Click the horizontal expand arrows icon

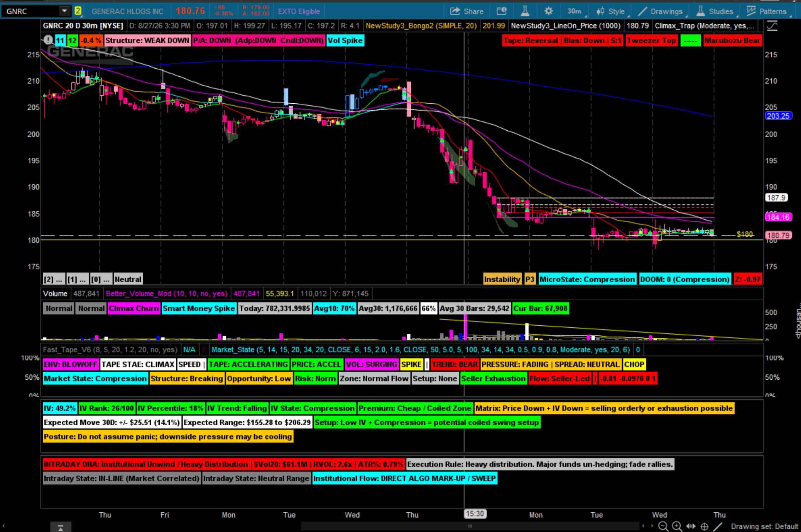click(691, 526)
